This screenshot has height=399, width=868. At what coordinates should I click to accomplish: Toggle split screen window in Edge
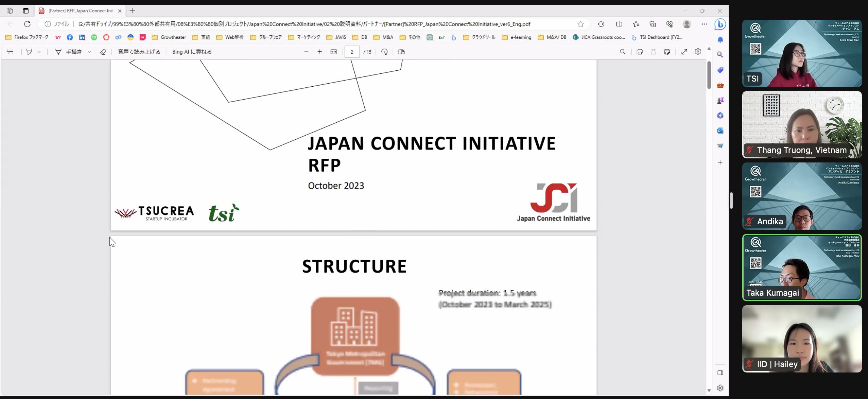619,24
